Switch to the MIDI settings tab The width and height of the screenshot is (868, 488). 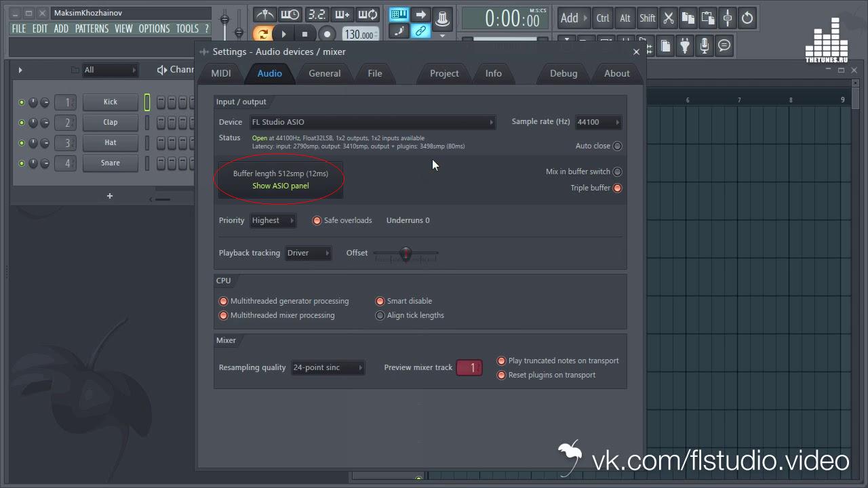(221, 73)
